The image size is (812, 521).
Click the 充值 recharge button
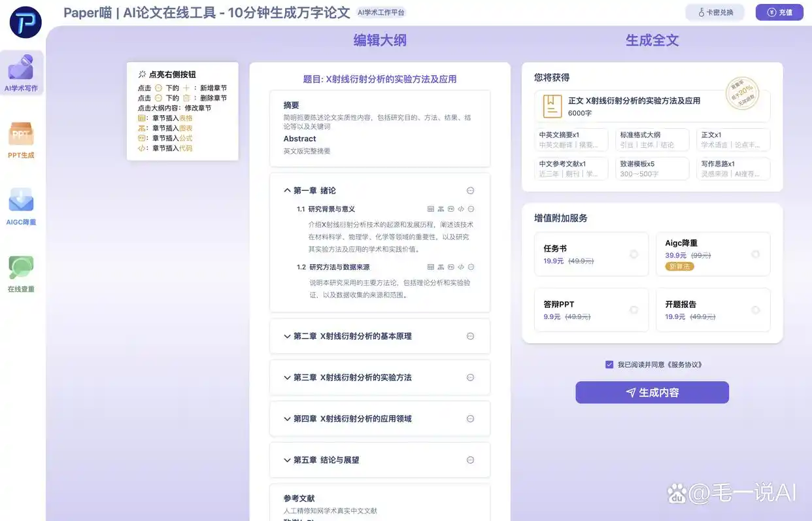[x=779, y=12]
